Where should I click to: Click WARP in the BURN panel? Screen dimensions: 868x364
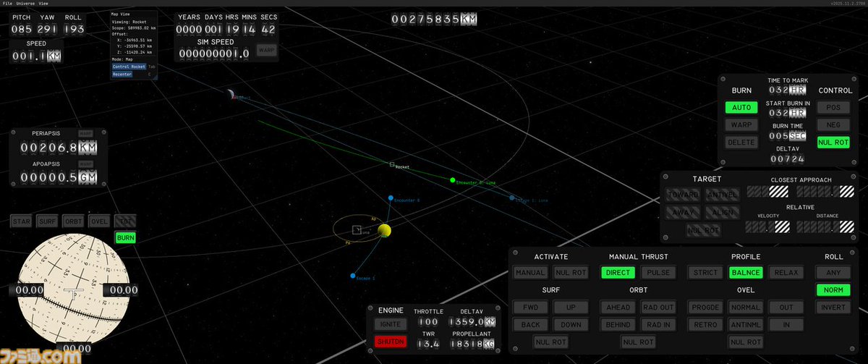[x=741, y=124]
